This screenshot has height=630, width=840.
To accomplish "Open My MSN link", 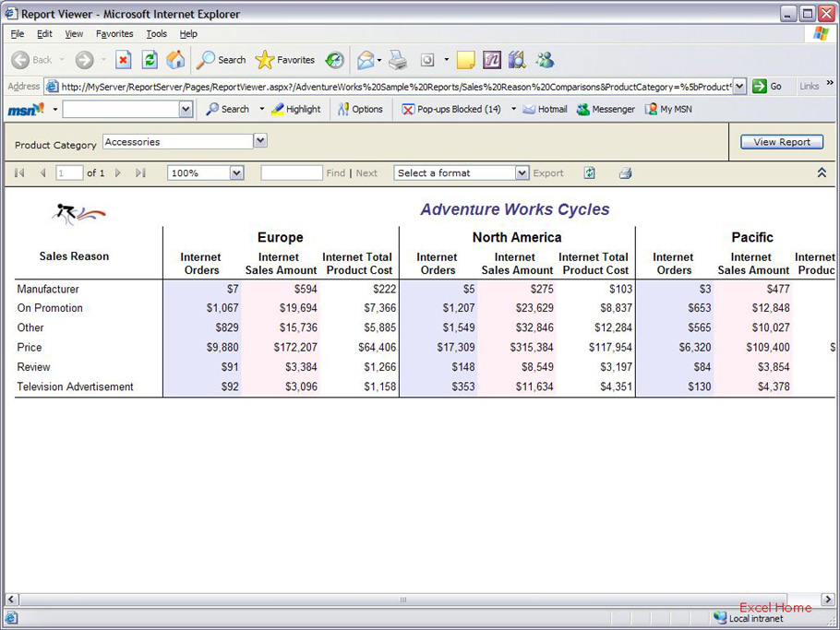I will tap(668, 109).
